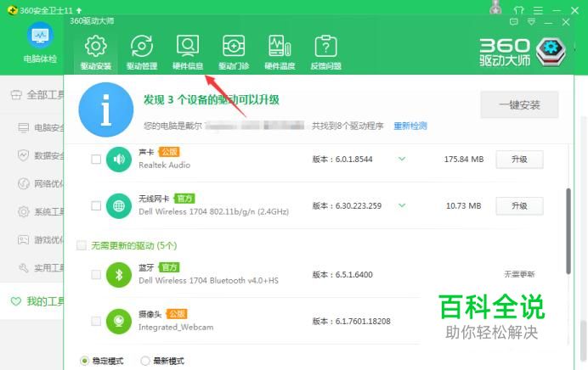
Task: Click the Realtek Audio speaker icon
Action: pos(119,160)
